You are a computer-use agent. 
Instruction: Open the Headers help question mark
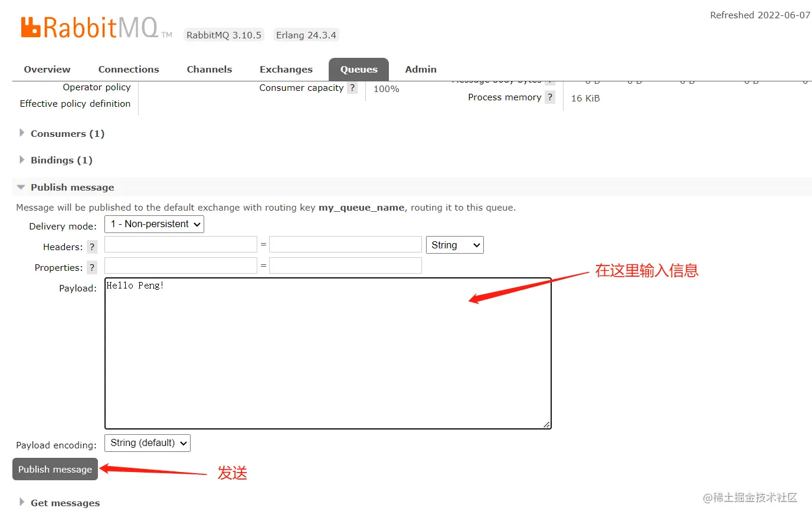pyautogui.click(x=92, y=247)
